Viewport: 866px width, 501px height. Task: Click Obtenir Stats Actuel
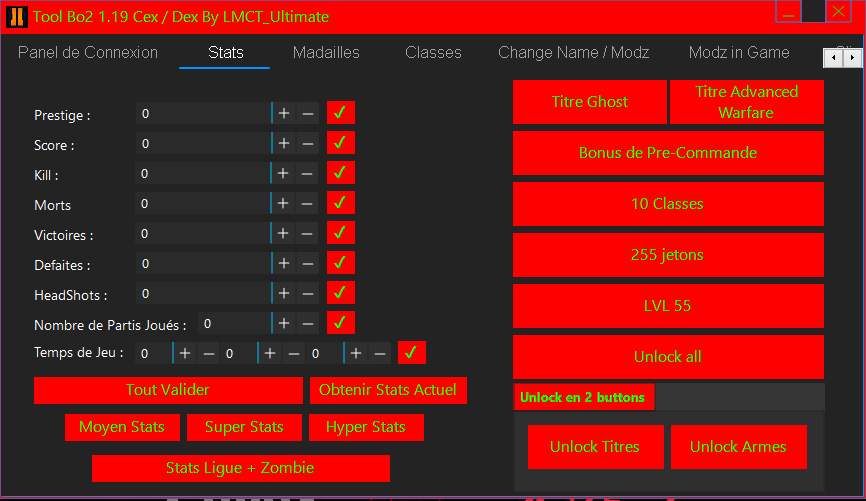pos(388,390)
